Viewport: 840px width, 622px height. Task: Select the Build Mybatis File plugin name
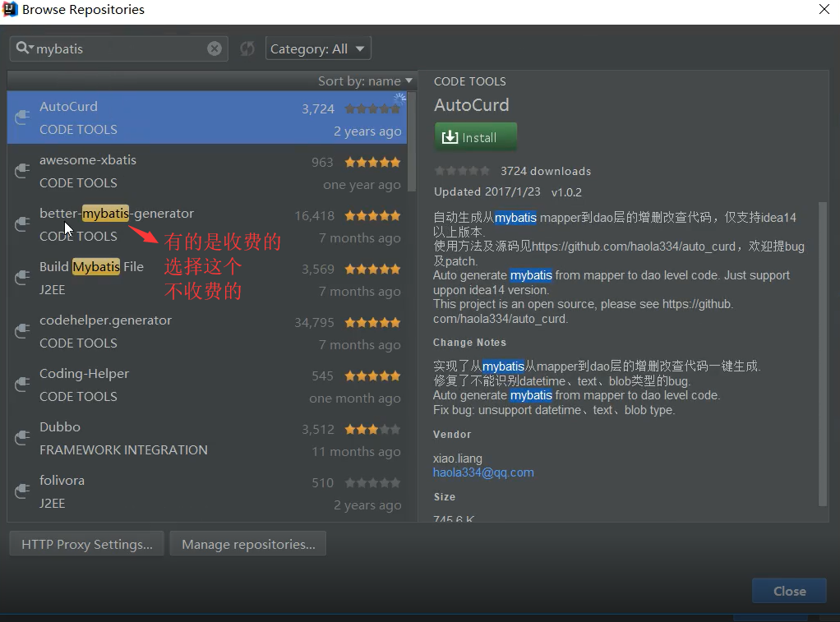[91, 267]
